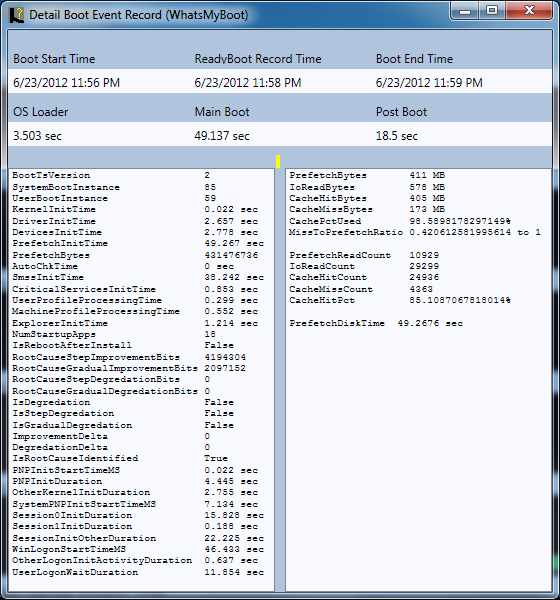Click the 411 MB PrefetchBytes value
This screenshot has height=600, width=560.
click(x=427, y=175)
